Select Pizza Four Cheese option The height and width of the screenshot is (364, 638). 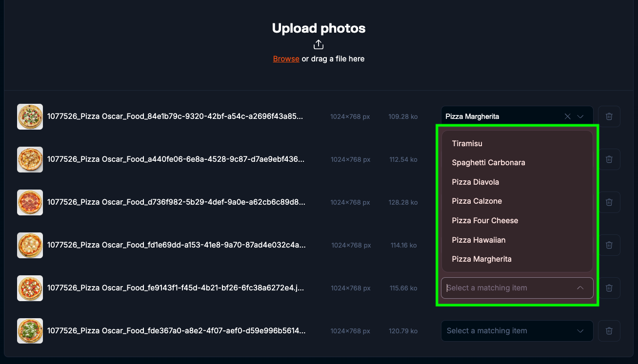point(485,220)
